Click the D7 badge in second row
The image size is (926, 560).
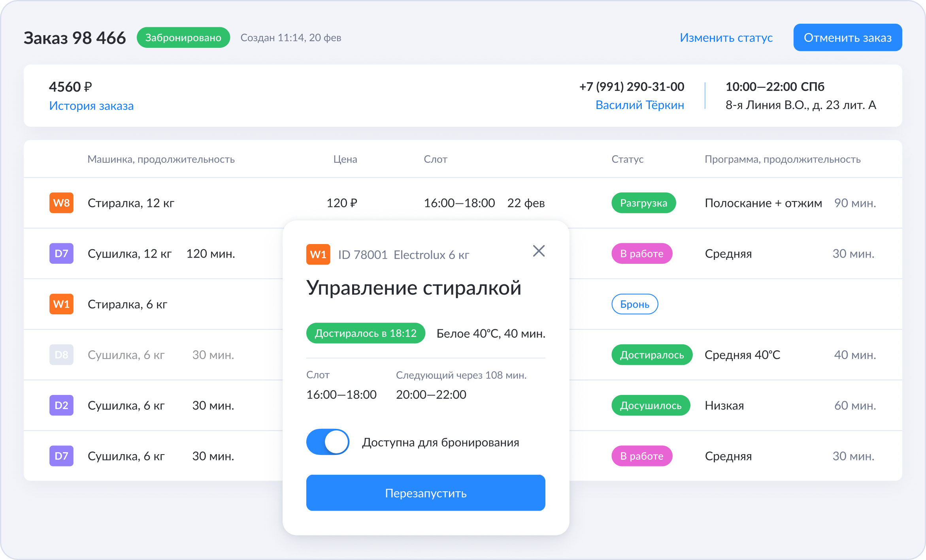61,254
